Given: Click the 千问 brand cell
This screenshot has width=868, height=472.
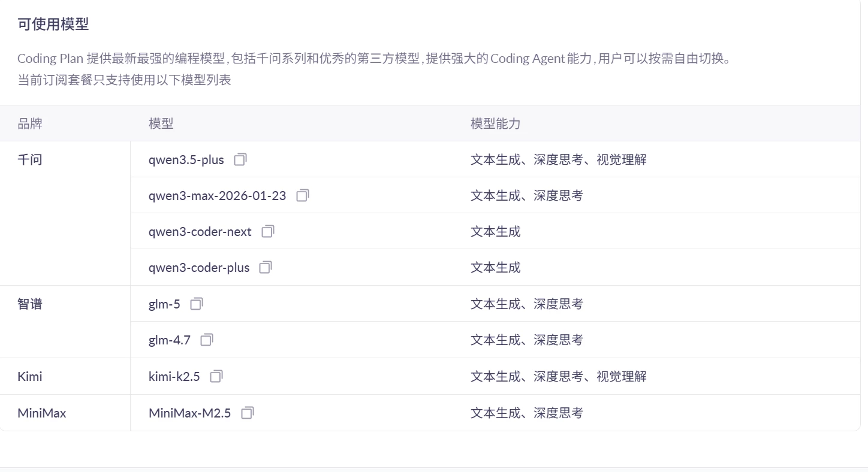Looking at the screenshot, I should [30, 160].
